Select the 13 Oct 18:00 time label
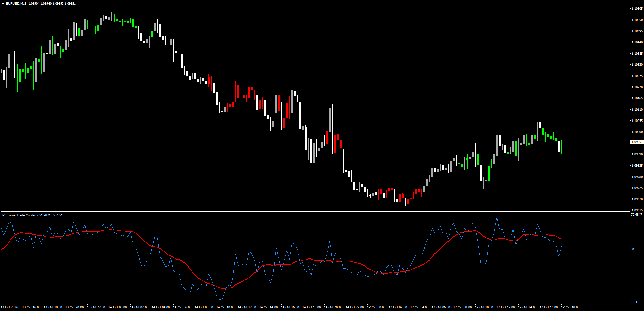The width and height of the screenshot is (644, 311). coord(53,307)
